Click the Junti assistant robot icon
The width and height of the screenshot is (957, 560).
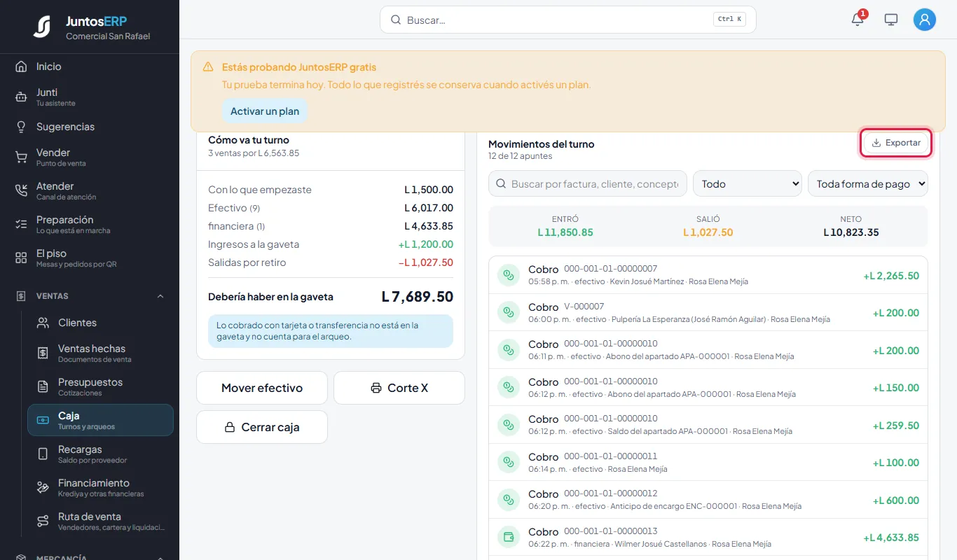21,97
